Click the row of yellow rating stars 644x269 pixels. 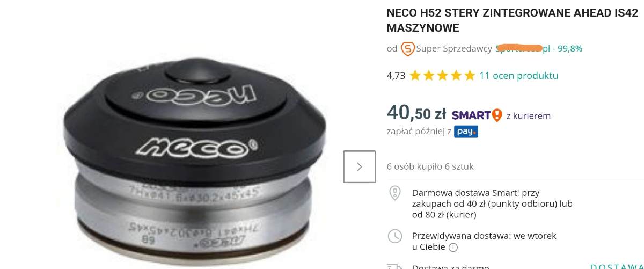(442, 76)
